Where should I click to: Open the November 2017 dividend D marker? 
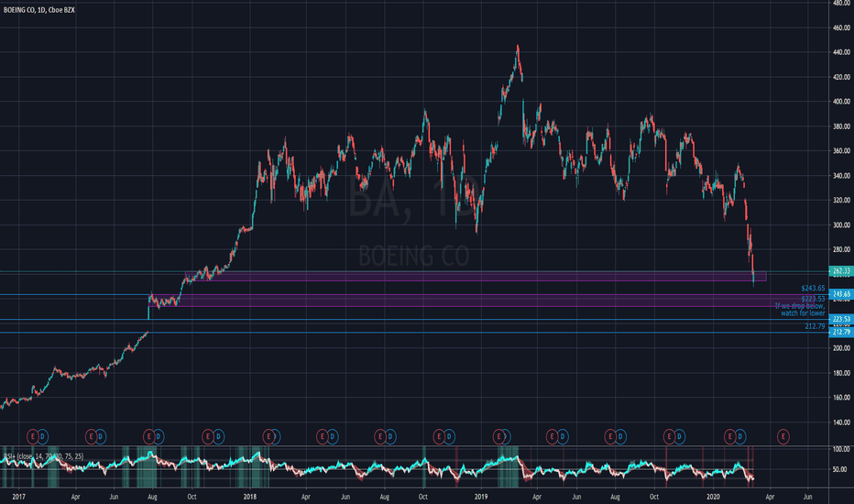tap(218, 436)
